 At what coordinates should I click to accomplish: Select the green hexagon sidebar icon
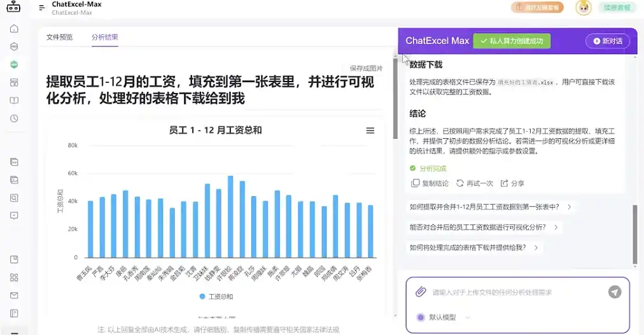coord(14,64)
